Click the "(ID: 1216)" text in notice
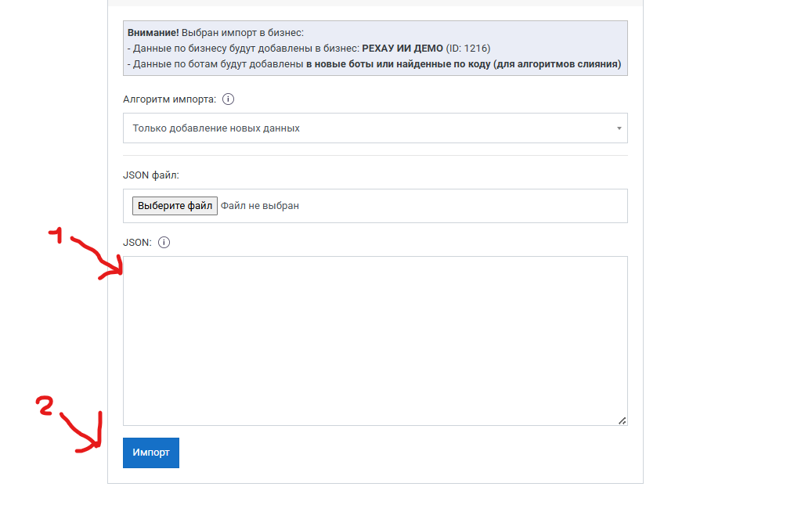 [468, 49]
